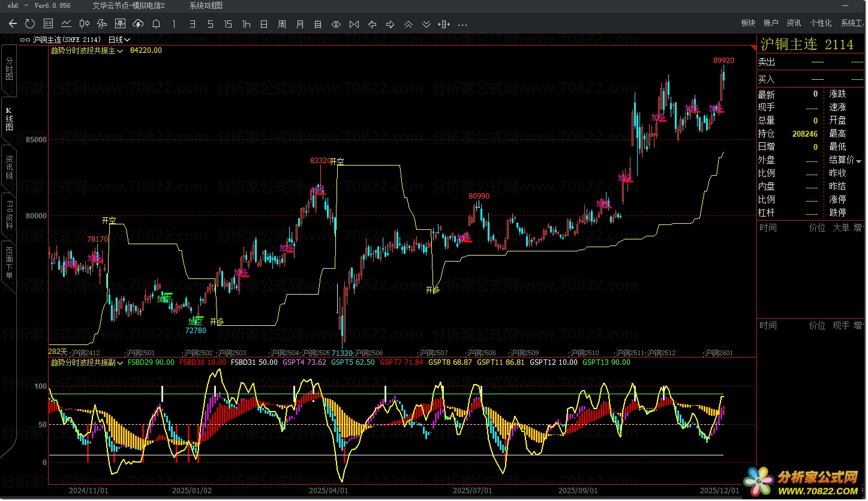Expand the 结算价 dropdown arrow
Screen dimensions: 868x501
pyautogui.click(x=858, y=161)
